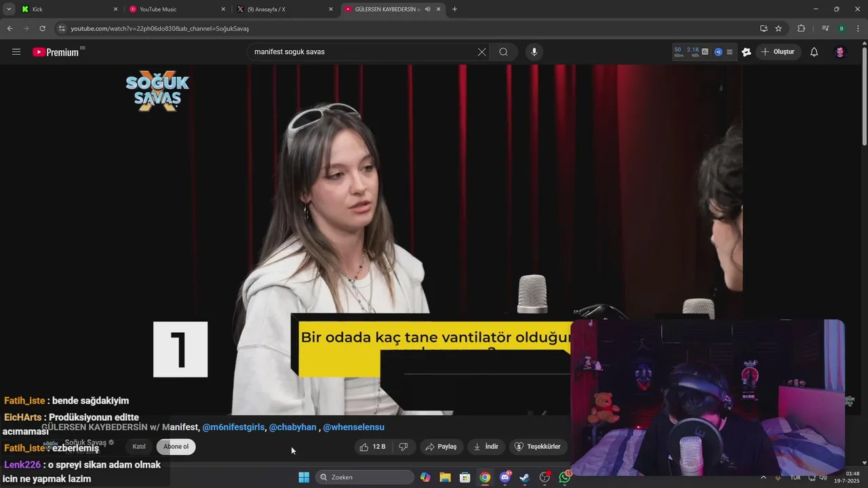The height and width of the screenshot is (488, 868).
Task: Open YouTube notifications bell
Action: 814,52
